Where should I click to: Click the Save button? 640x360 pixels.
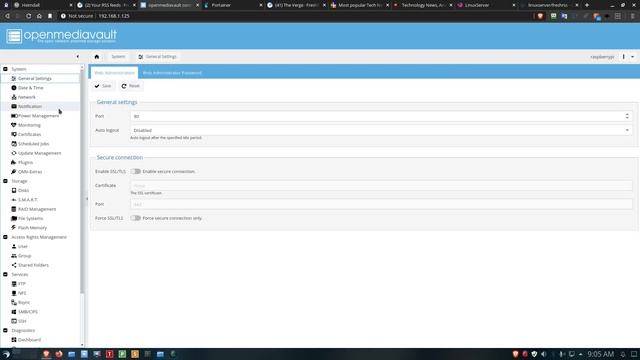[103, 86]
